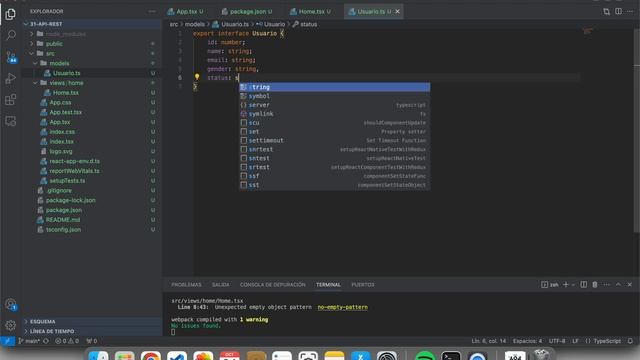Open the Explorer view in activity bar

[11, 14]
